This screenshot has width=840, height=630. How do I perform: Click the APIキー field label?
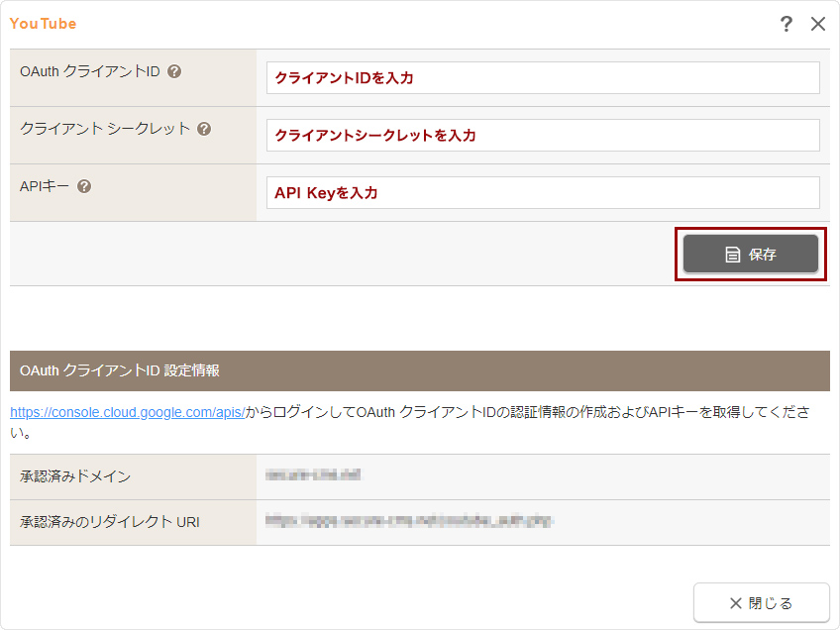(45, 186)
